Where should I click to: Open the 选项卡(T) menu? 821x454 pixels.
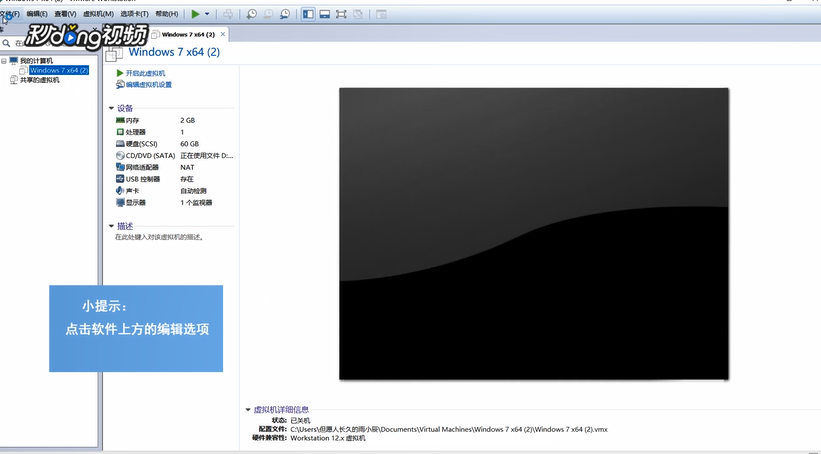pyautogui.click(x=134, y=14)
